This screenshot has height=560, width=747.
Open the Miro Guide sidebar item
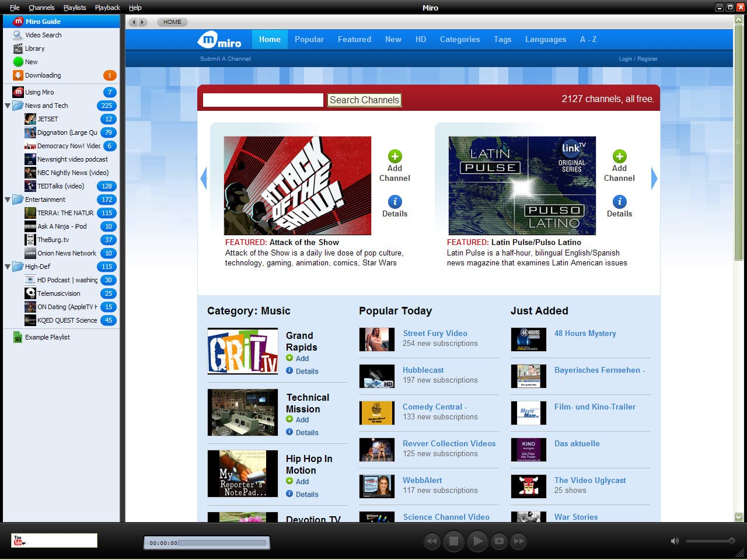point(61,22)
